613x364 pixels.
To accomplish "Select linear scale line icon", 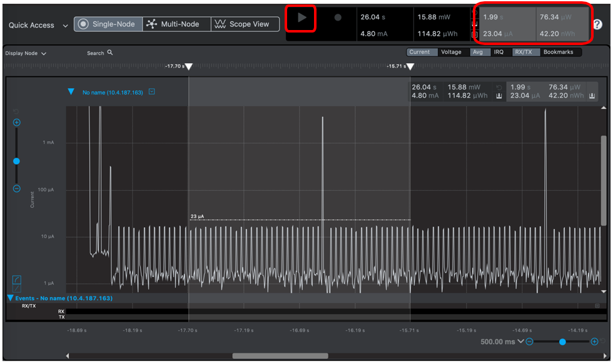I will pos(17,288).
